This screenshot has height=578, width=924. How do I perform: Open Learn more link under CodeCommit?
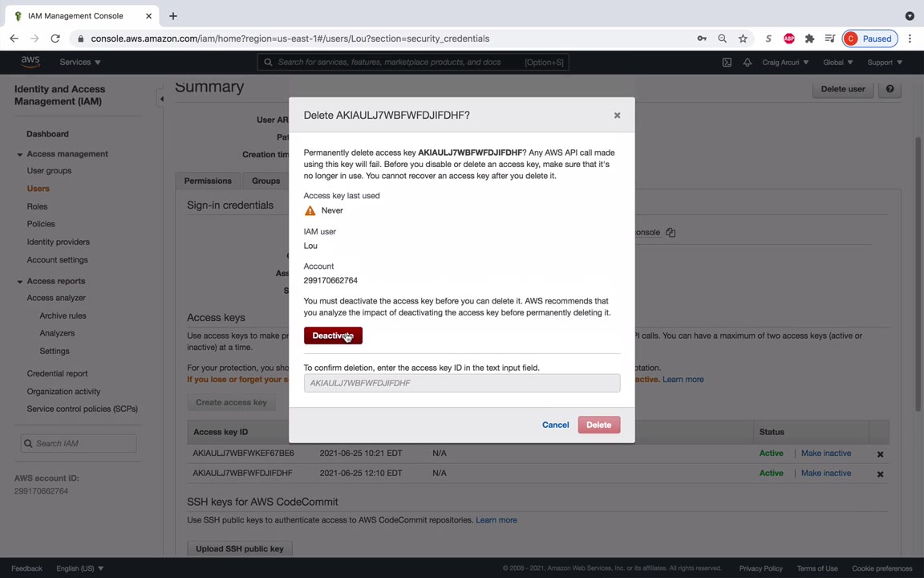click(496, 519)
